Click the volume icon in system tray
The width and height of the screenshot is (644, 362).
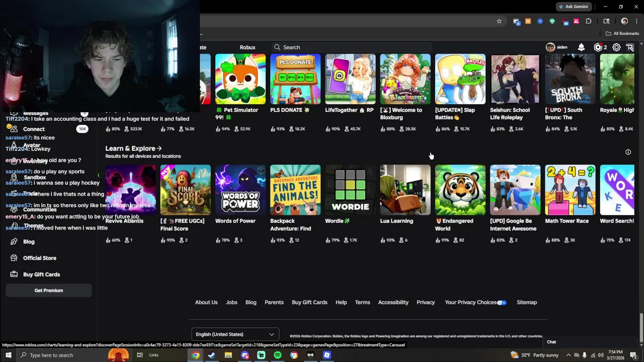pyautogui.click(x=600, y=355)
